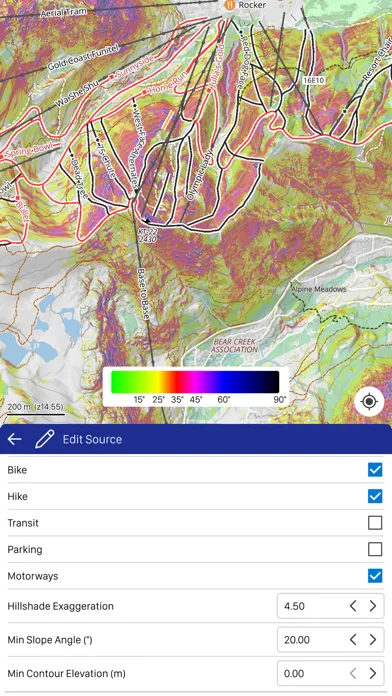Tap the Spring Bowl run label
This screenshot has height=696, width=392.
coord(28,151)
